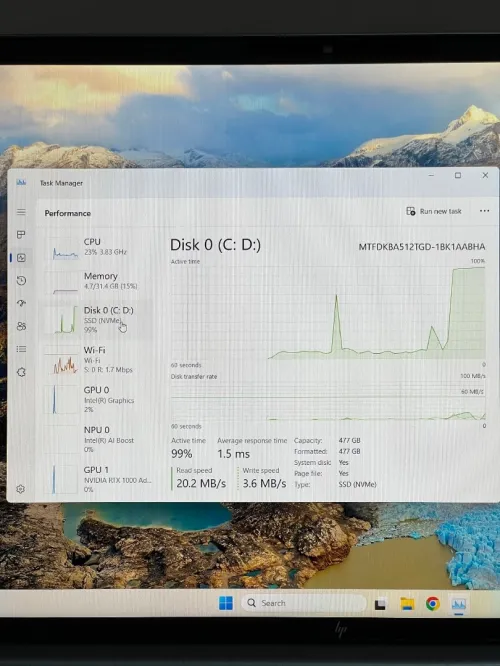Click the 20.2 MB/s read speed value

click(x=201, y=483)
